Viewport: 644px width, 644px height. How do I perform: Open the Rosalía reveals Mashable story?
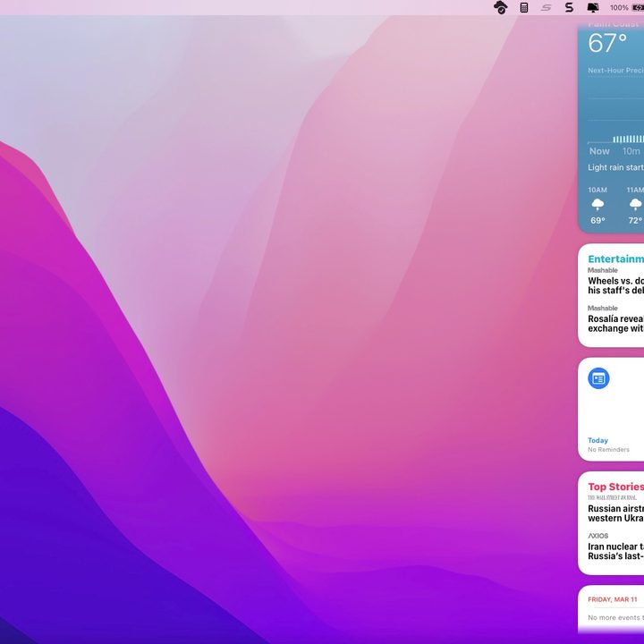coord(615,324)
